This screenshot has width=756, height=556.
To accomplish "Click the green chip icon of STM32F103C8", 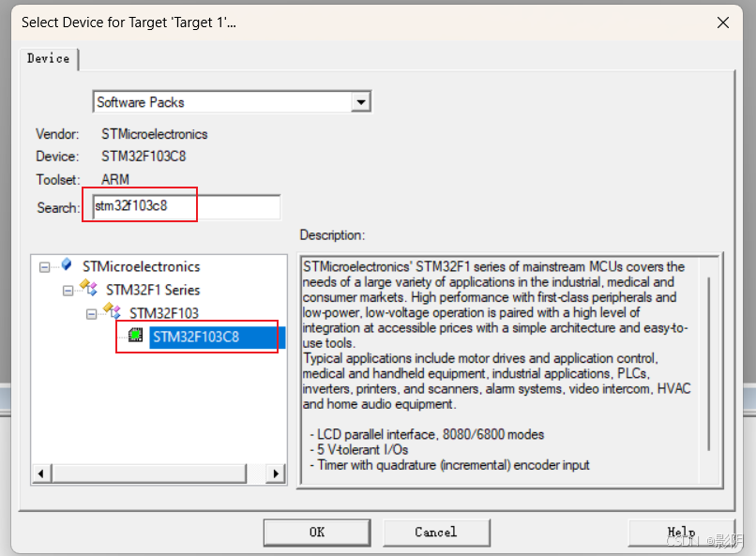I will click(135, 335).
